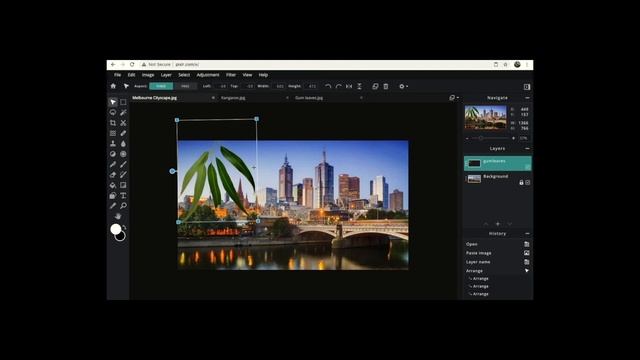Viewport: 640px width, 360px height.
Task: Click the background black color swatch
Action: click(x=121, y=237)
